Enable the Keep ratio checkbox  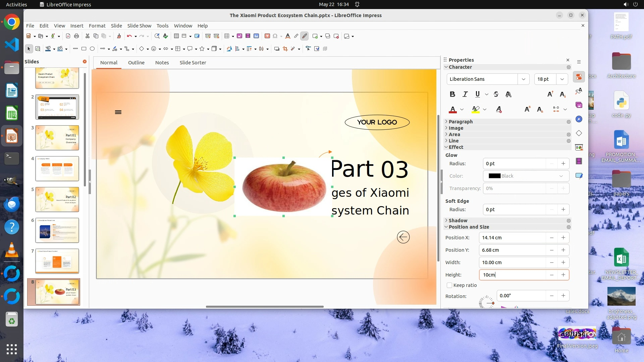tap(449, 285)
